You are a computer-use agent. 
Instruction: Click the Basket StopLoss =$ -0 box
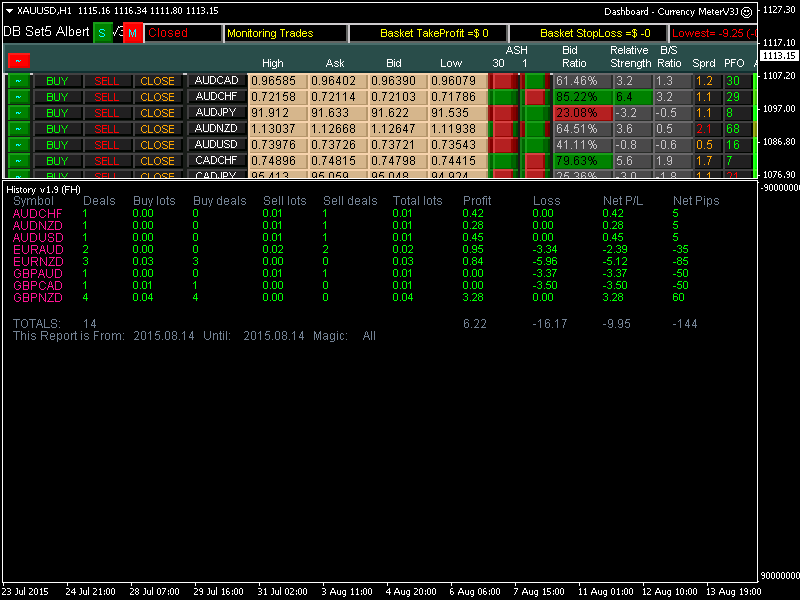[x=588, y=33]
